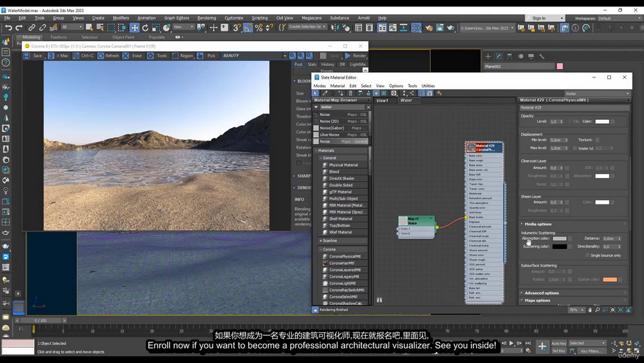Click the Mirror tool icon
This screenshot has width=644, height=363.
point(335,28)
